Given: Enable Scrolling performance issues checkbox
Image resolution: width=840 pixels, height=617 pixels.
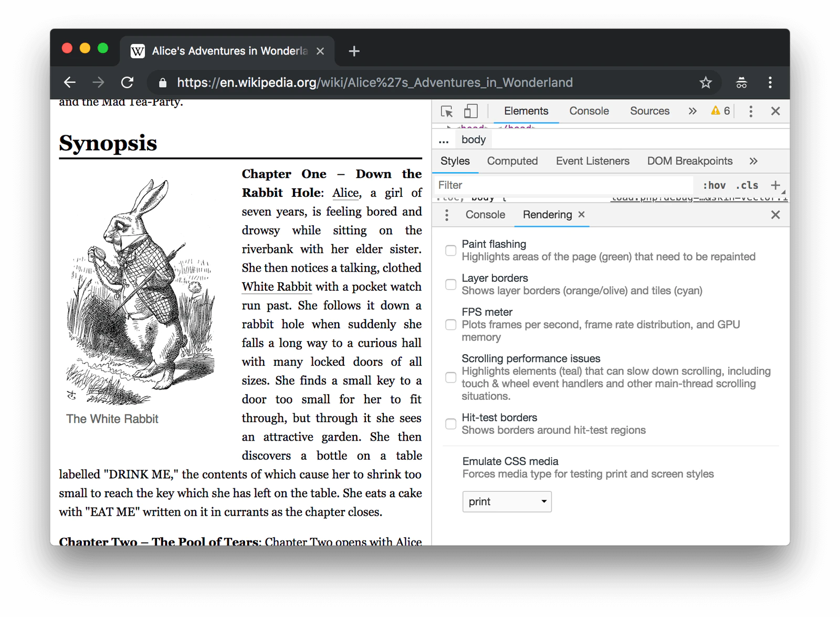Looking at the screenshot, I should click(x=450, y=377).
